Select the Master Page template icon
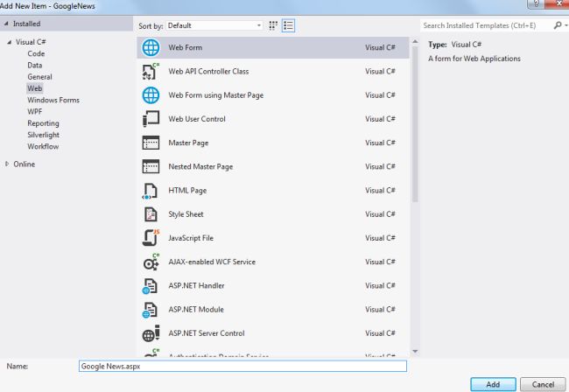 [151, 143]
